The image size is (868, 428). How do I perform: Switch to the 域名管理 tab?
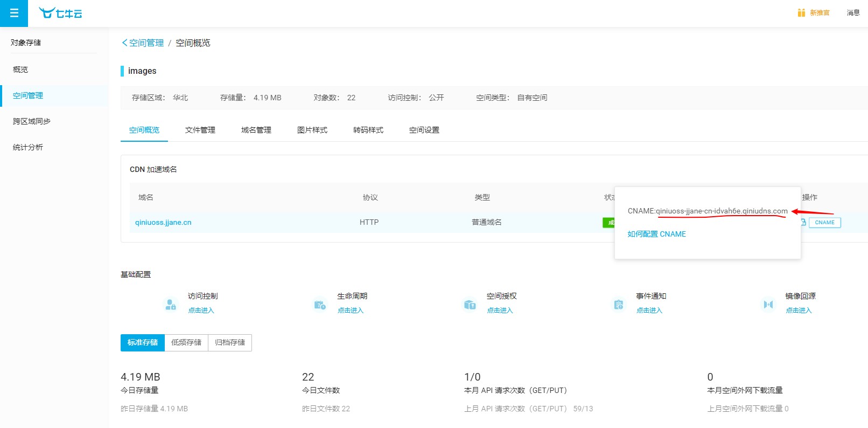pyautogui.click(x=256, y=130)
